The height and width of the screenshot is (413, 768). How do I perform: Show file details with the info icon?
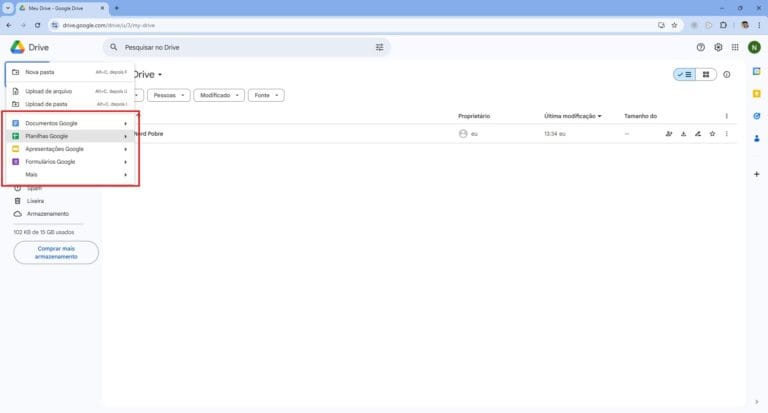(x=727, y=74)
